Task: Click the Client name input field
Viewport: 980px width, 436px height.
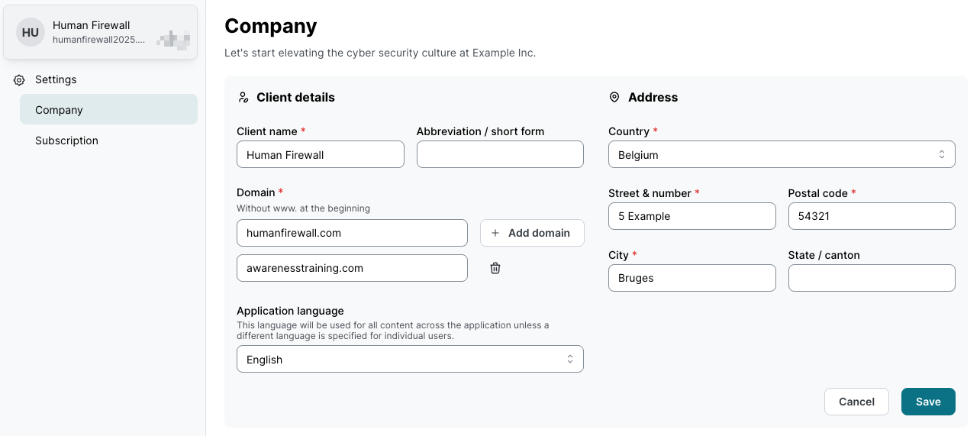Action: [320, 155]
